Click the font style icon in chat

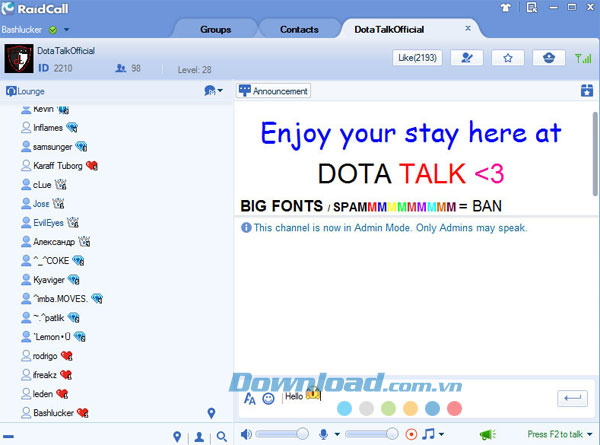click(249, 398)
